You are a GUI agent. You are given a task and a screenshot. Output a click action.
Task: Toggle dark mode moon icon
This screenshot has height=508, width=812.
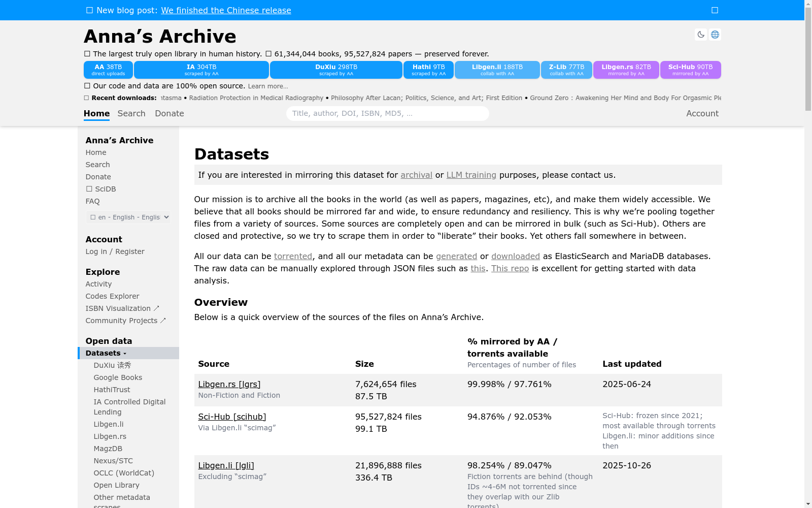(x=701, y=35)
